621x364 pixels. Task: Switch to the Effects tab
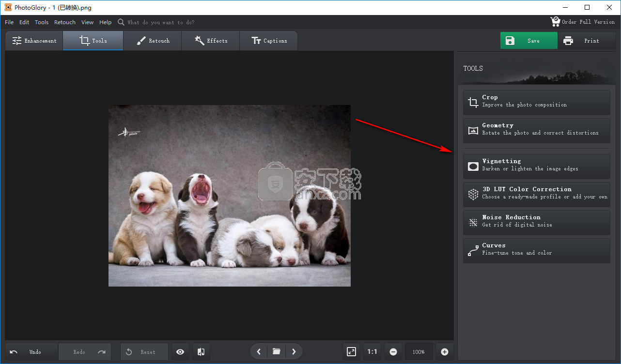pyautogui.click(x=211, y=41)
